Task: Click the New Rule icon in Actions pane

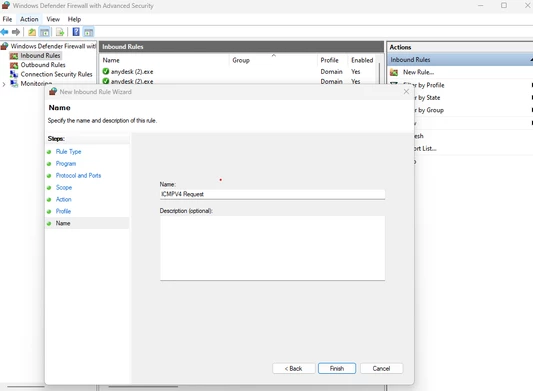Action: click(x=394, y=72)
